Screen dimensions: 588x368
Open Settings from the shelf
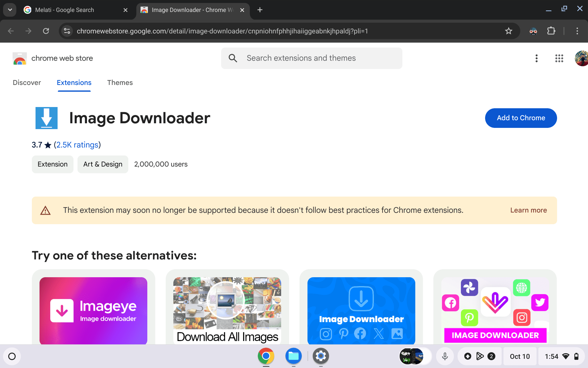click(x=321, y=356)
